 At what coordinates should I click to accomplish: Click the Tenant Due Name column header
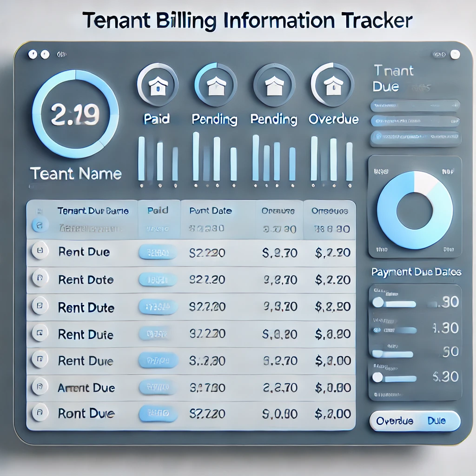pos(93,211)
